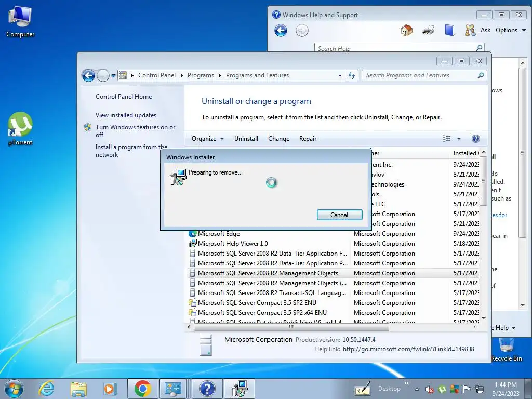
Task: Open Google Chrome from the taskbar
Action: pyautogui.click(x=142, y=389)
